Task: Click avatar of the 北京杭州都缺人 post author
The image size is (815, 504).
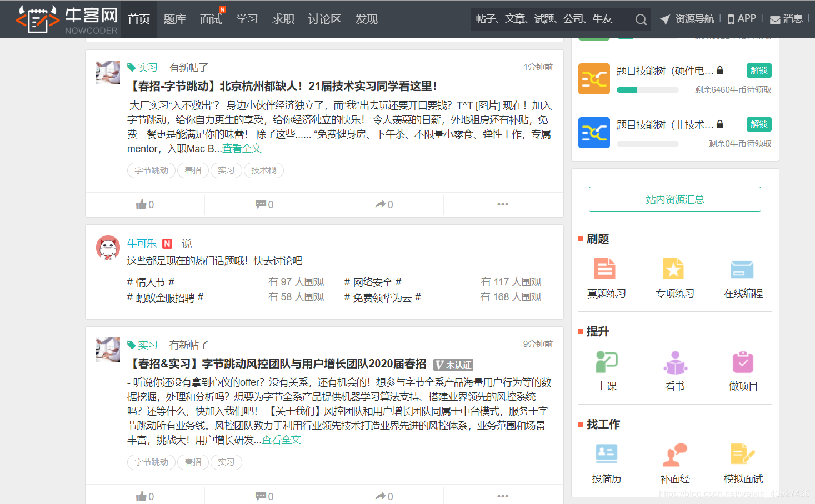Action: (108, 72)
